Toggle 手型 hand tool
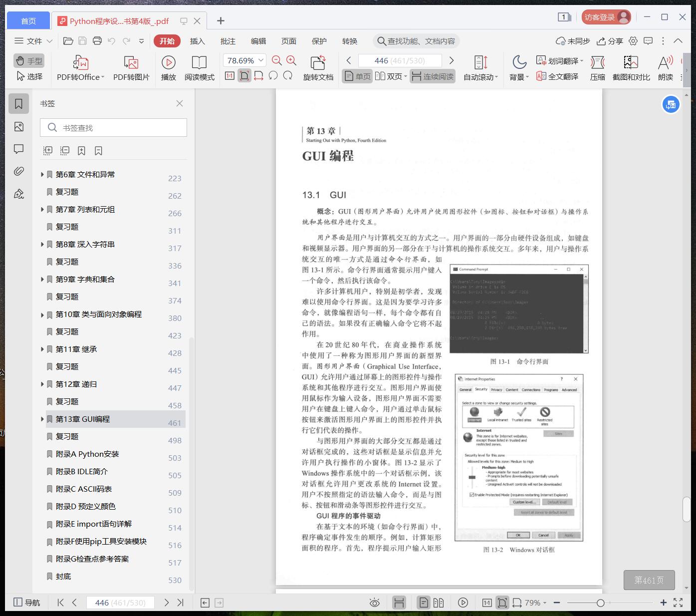The width and height of the screenshot is (696, 616). pos(29,61)
